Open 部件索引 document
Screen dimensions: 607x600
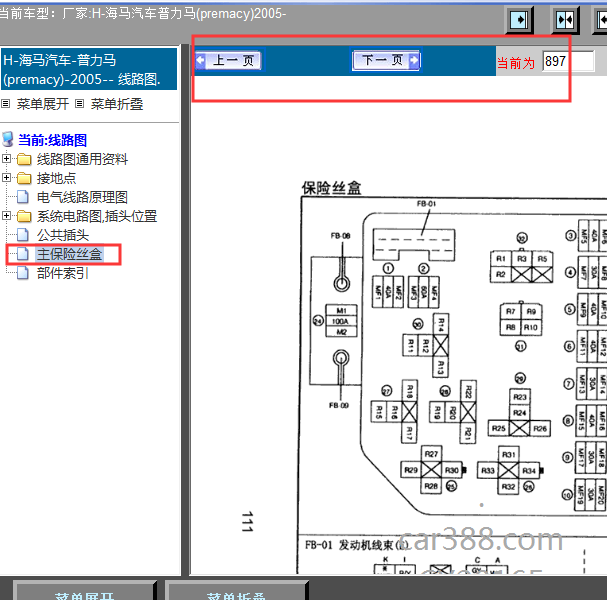[63, 273]
